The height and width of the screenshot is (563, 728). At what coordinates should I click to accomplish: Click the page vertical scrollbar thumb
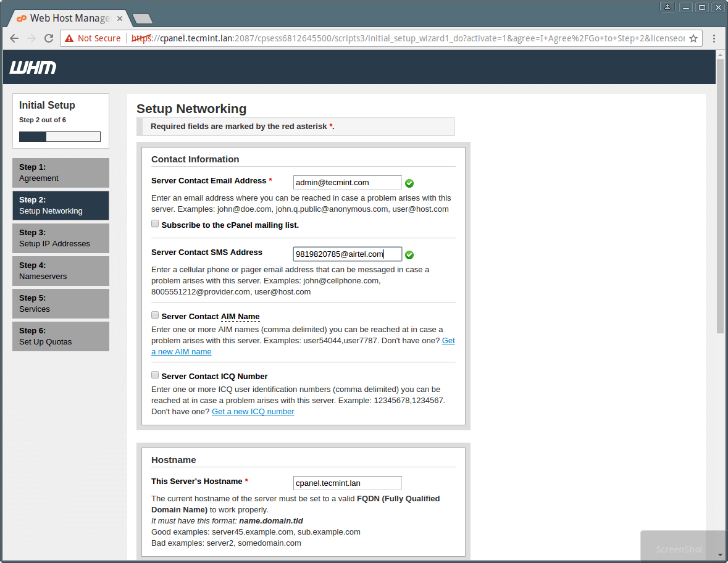tap(720, 196)
